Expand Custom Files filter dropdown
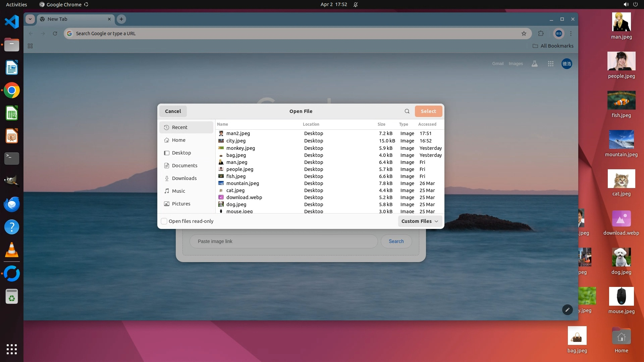 (420, 221)
